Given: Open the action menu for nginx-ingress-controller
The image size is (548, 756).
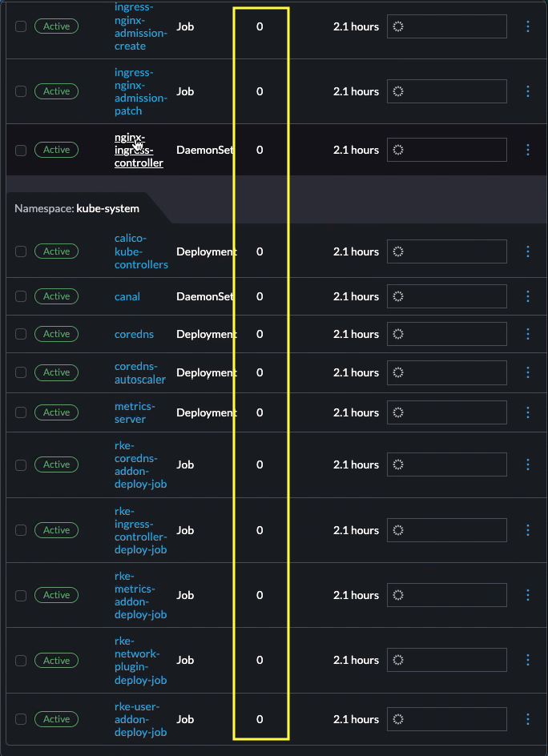Looking at the screenshot, I should click(x=528, y=149).
